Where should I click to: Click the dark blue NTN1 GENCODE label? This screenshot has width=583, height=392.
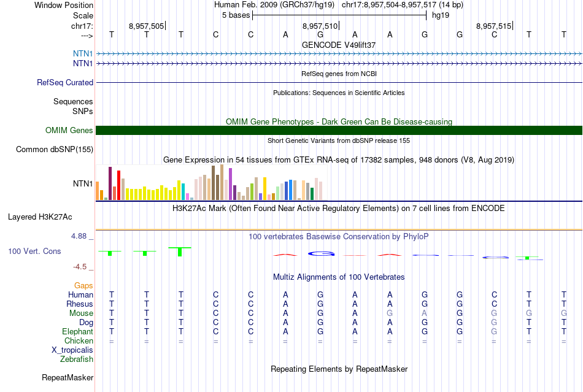(x=83, y=64)
